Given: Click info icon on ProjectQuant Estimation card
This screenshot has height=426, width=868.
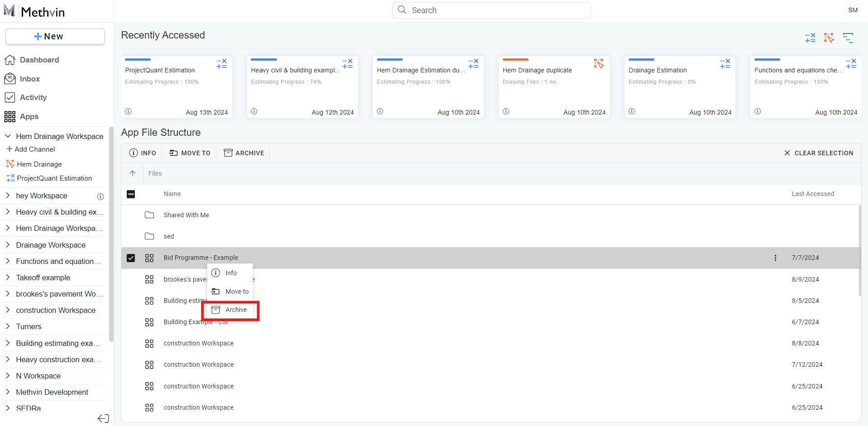Looking at the screenshot, I should (128, 111).
